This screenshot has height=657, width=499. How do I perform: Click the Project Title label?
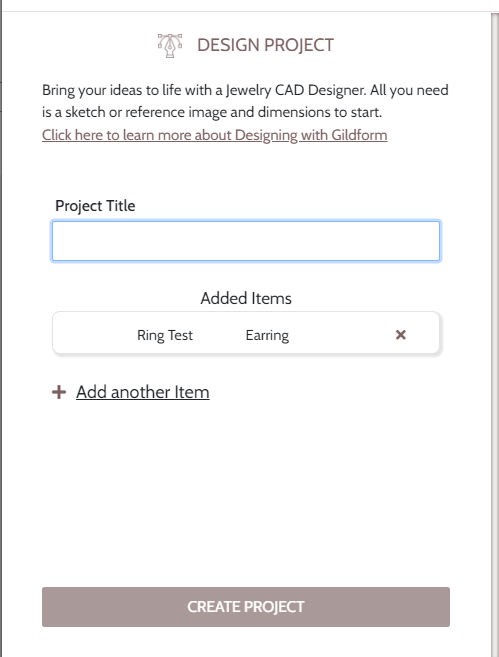tap(95, 206)
